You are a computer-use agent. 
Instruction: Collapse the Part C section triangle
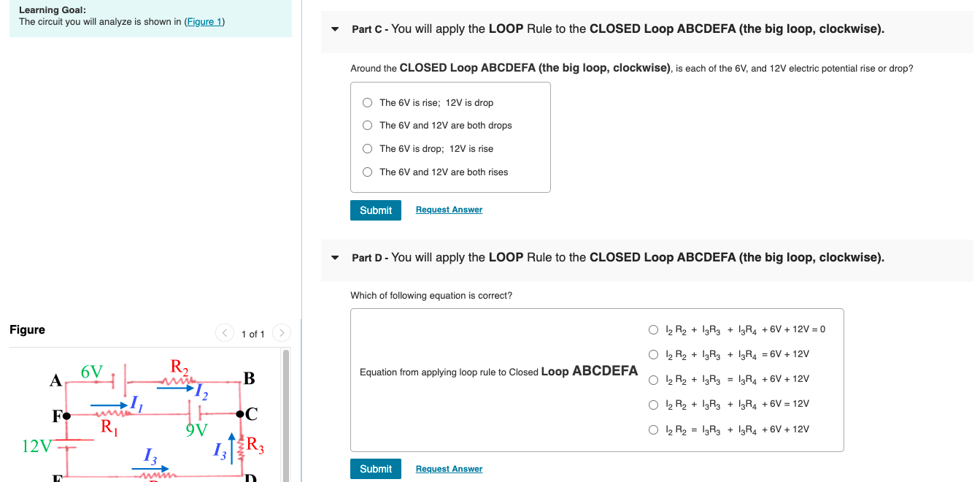335,29
